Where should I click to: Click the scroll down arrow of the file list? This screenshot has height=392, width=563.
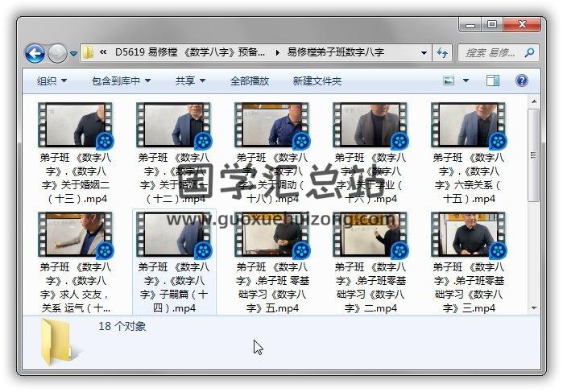coord(533,307)
